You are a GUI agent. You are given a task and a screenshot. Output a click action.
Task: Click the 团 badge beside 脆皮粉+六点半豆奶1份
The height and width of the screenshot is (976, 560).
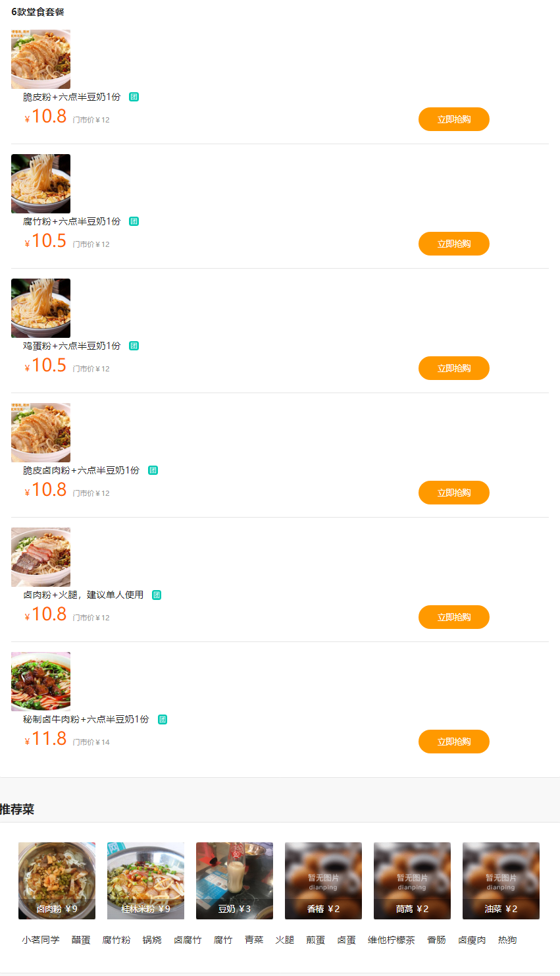134,97
